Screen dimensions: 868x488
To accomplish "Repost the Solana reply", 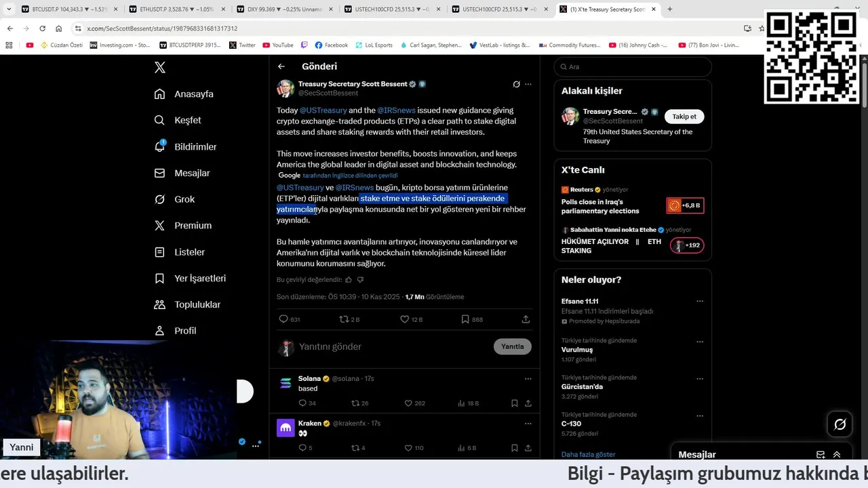I will [355, 403].
